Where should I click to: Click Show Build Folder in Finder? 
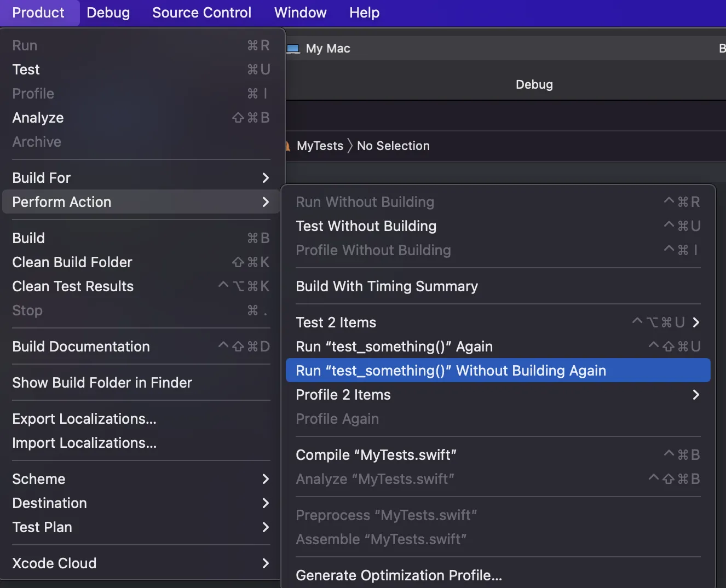[102, 383]
